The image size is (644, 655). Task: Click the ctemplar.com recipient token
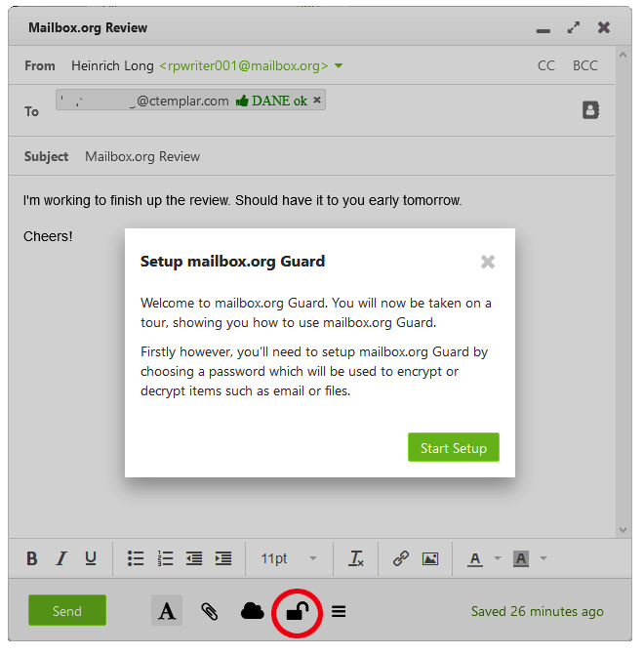pos(191,101)
